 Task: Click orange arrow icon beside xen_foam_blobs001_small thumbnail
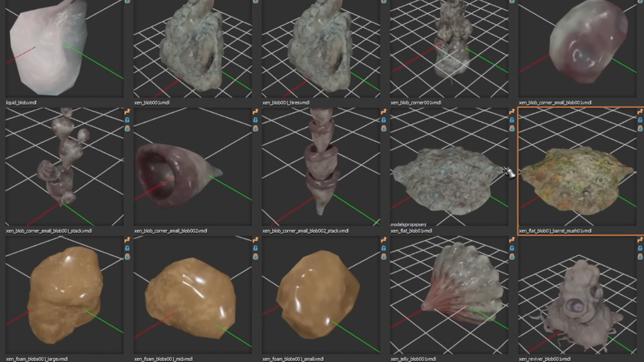click(384, 240)
